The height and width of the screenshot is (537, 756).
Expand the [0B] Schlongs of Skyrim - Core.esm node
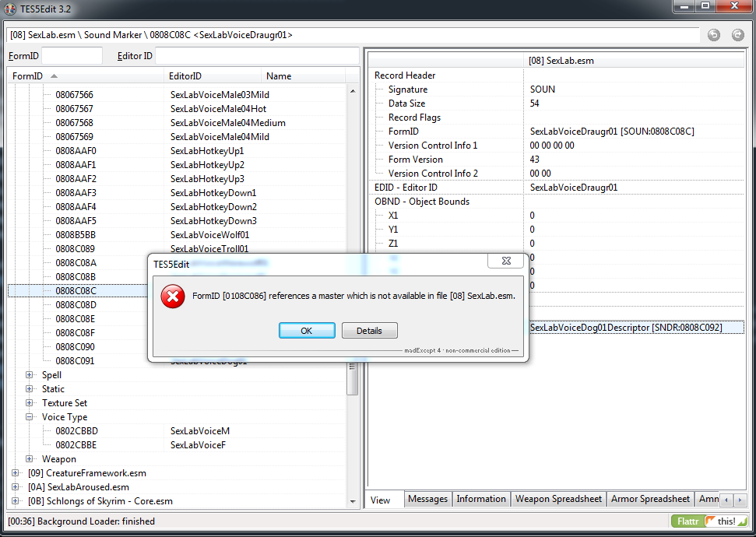click(x=16, y=501)
